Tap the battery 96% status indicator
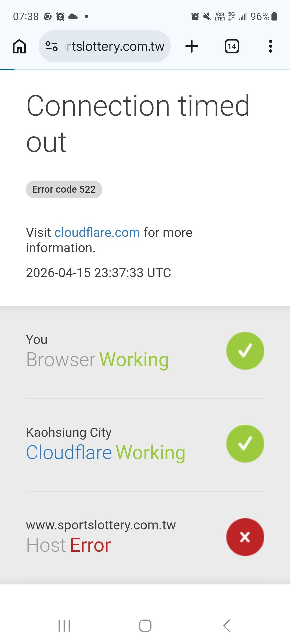Viewport: 290px width, 644px height. click(264, 17)
